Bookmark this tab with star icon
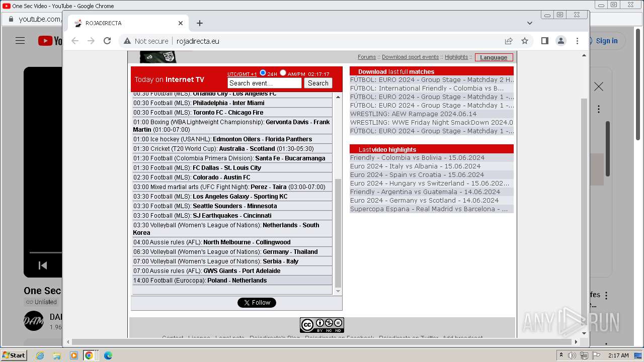Viewport: 644px width, 362px height. [525, 41]
